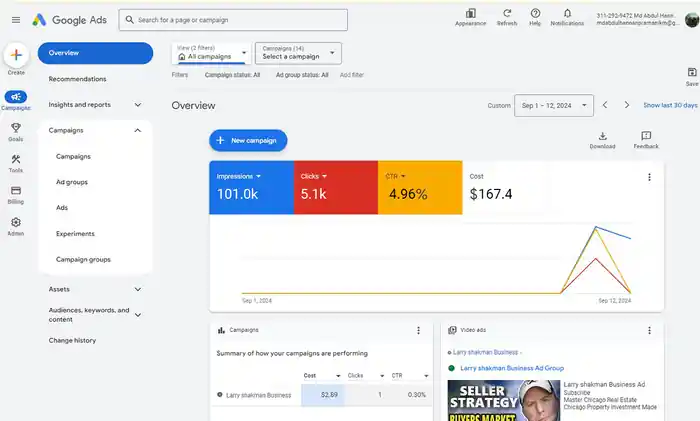Click the Video ads card icon
Image resolution: width=700 pixels, height=421 pixels.
point(452,330)
